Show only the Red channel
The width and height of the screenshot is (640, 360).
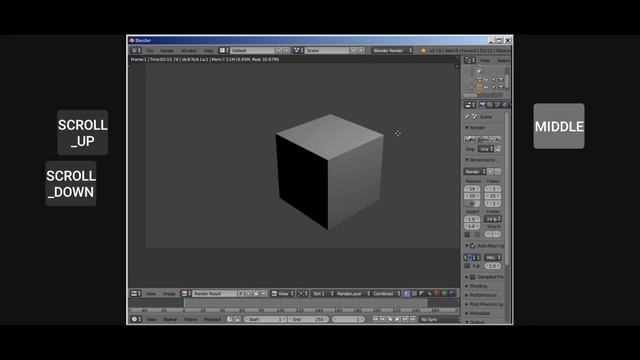437,293
